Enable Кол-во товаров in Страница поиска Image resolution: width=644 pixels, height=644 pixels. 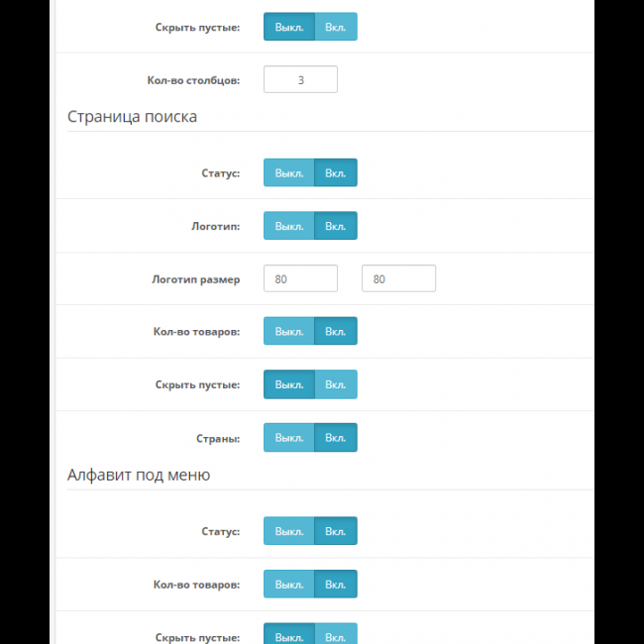pos(336,331)
